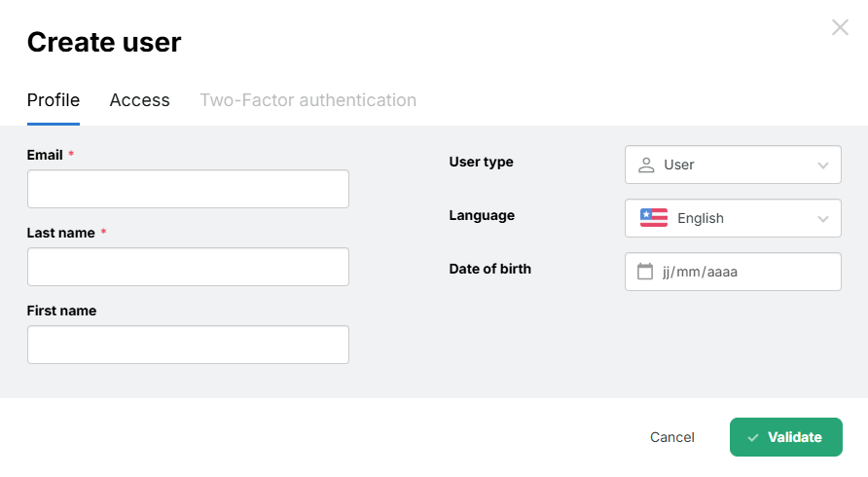Click the checkmark icon on Validate button
This screenshot has width=868, height=477.
point(753,438)
